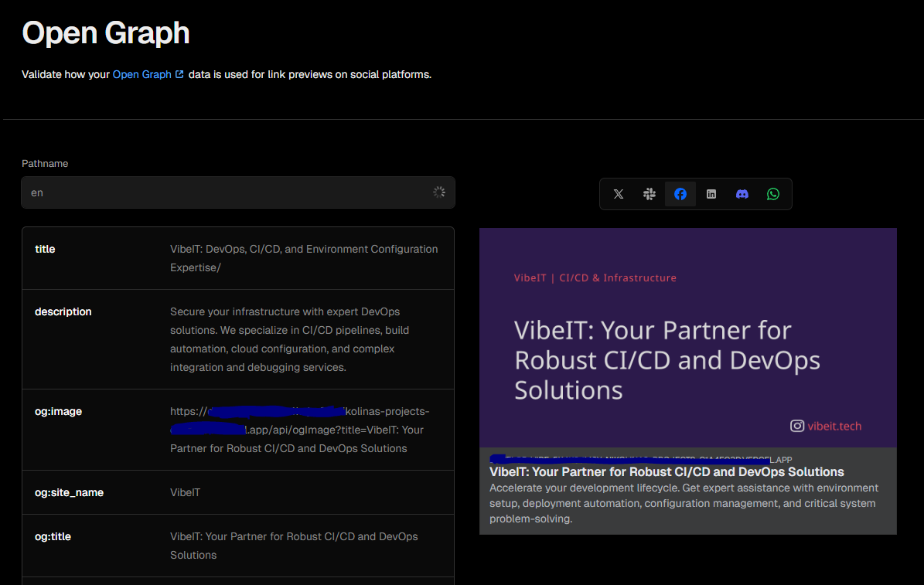Image resolution: width=924 pixels, height=585 pixels.
Task: Click the og:site_name value VibeIT
Action: pos(185,492)
